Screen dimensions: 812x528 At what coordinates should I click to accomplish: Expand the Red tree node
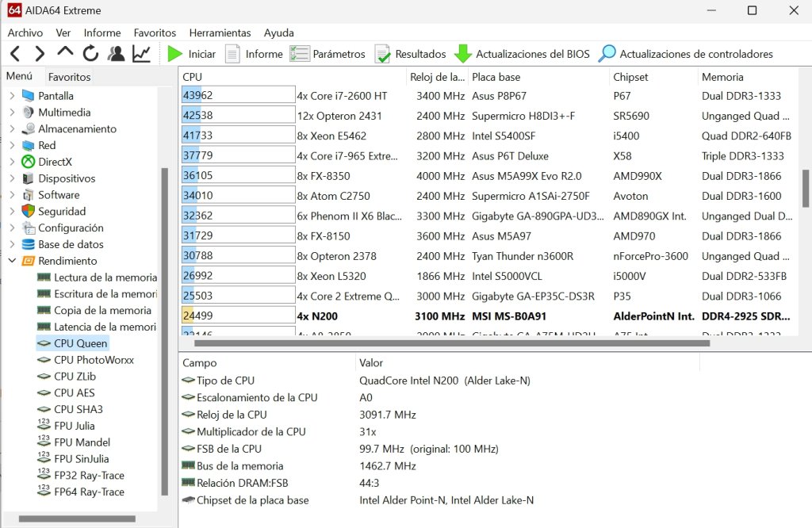point(12,145)
